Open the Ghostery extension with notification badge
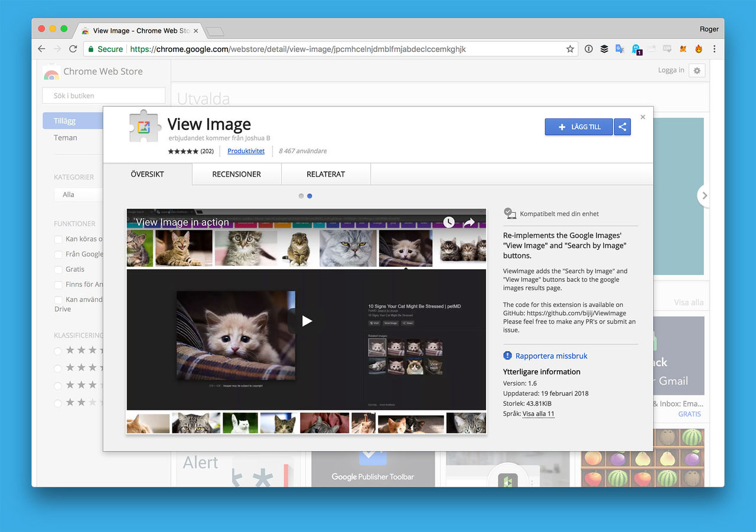 (637, 49)
